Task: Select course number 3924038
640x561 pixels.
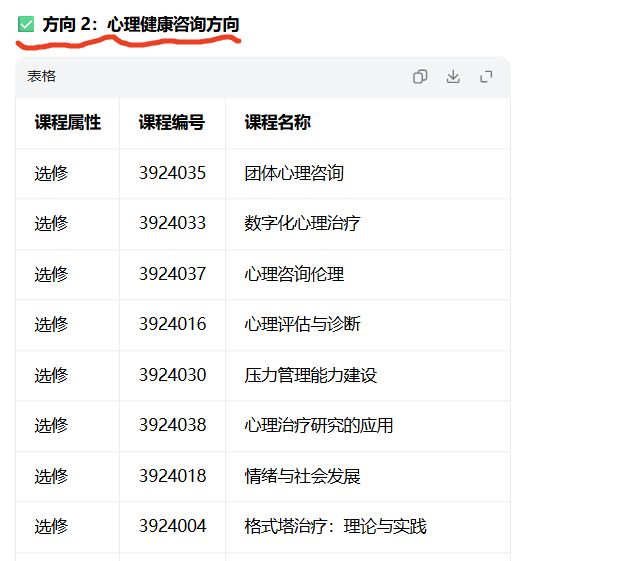Action: (172, 425)
